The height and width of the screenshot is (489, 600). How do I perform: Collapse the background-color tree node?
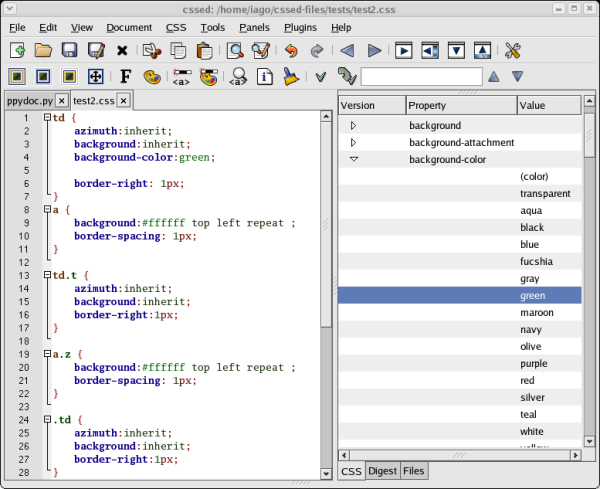point(353,160)
